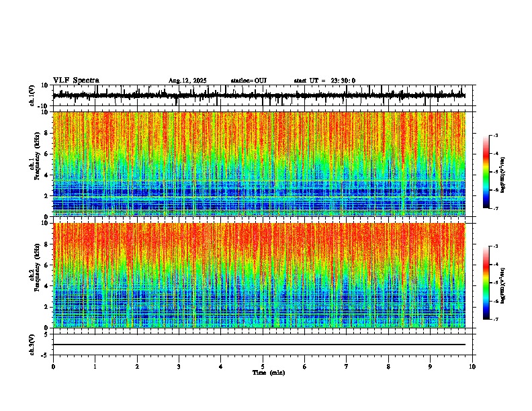Click the "VLF Spectra" plot title
The width and height of the screenshot is (532, 411).
coord(76,81)
